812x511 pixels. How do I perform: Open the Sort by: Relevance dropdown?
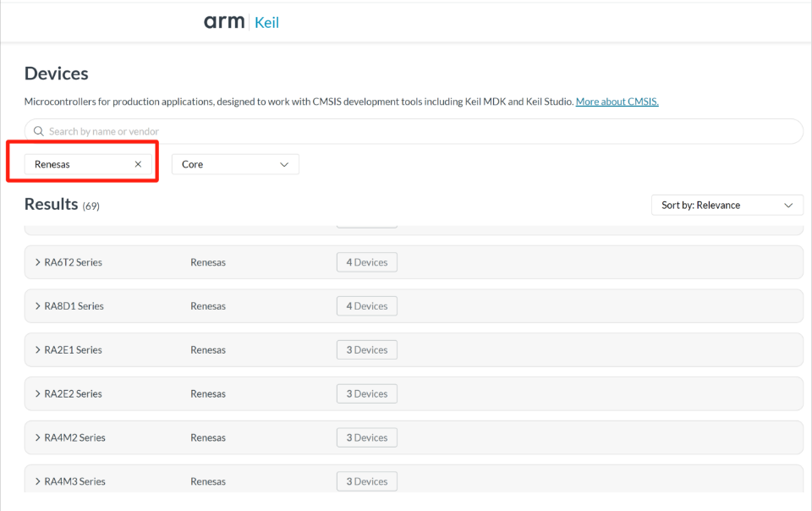727,205
